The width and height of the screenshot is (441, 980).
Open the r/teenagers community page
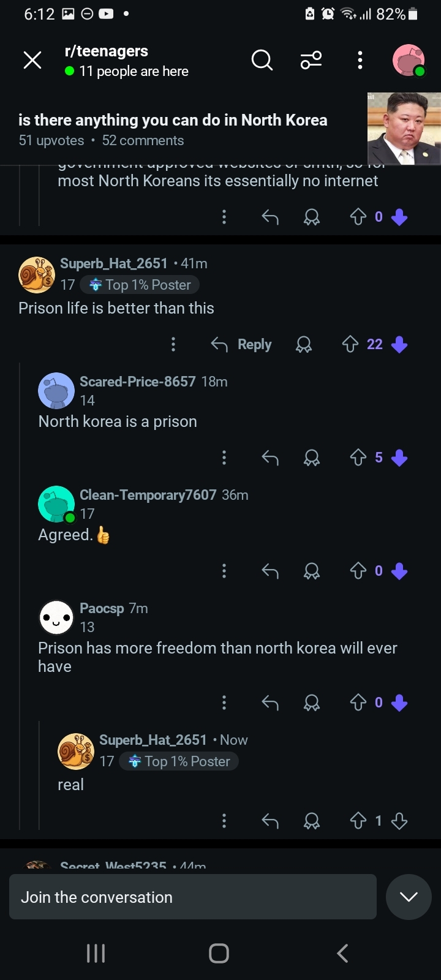click(107, 51)
